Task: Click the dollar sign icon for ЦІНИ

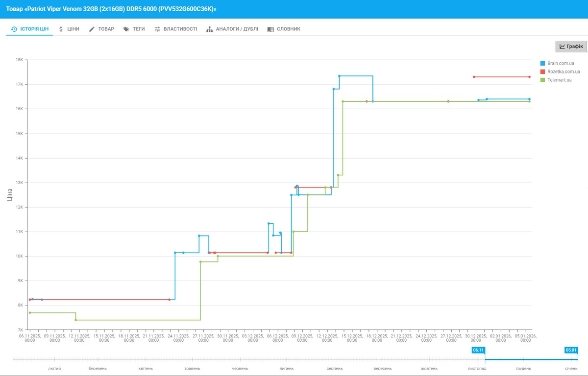Action: point(61,29)
